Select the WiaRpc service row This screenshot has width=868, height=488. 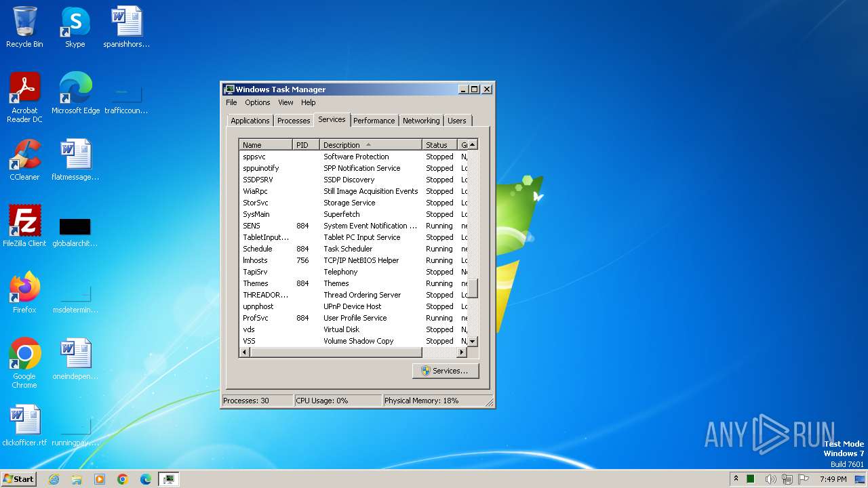353,191
